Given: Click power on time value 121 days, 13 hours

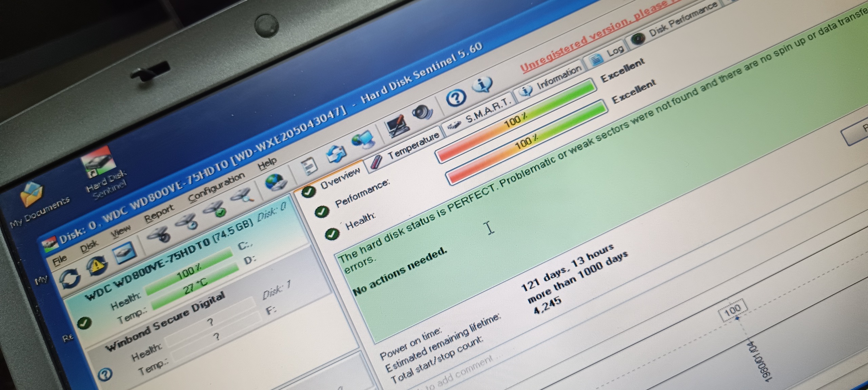Looking at the screenshot, I should click(x=567, y=268).
